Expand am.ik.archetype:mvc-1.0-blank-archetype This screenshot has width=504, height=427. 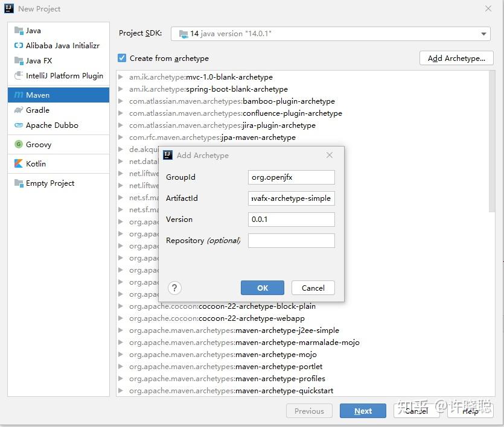click(x=121, y=77)
